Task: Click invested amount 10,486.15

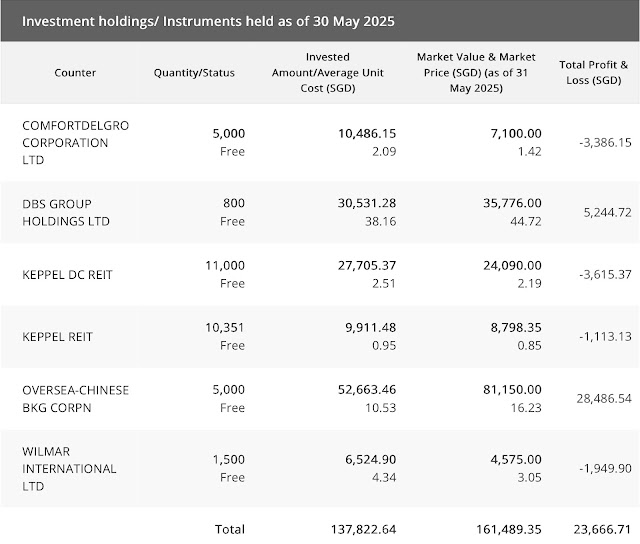Action: click(x=367, y=133)
